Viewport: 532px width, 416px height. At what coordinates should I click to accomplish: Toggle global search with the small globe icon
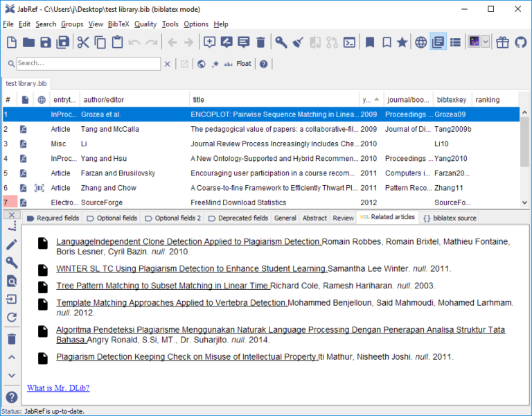tap(201, 64)
